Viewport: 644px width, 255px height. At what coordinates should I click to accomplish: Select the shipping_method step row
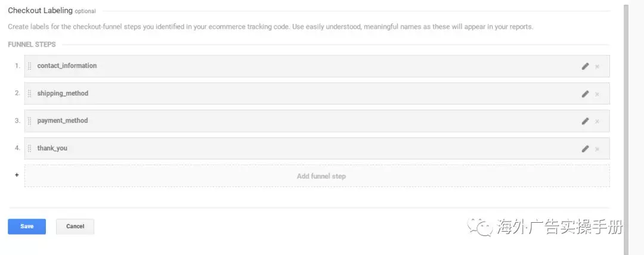point(298,94)
